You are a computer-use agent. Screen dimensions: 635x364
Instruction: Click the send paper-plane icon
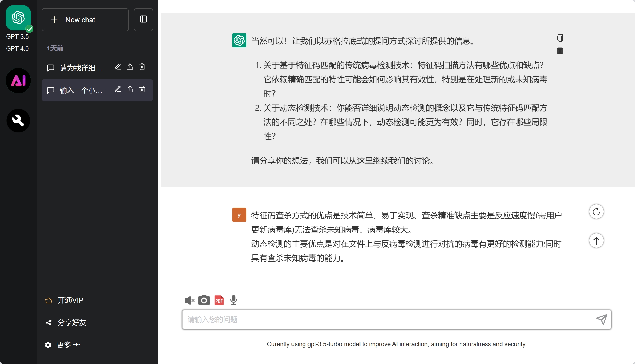click(x=602, y=319)
